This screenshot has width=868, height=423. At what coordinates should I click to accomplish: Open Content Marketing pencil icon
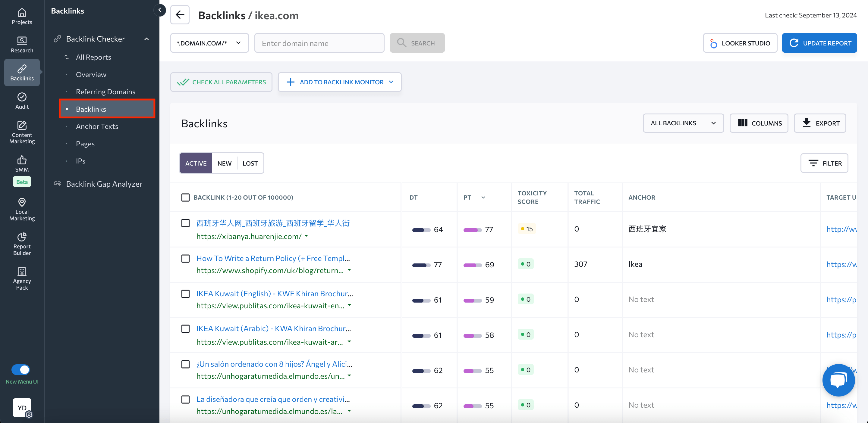(22, 125)
